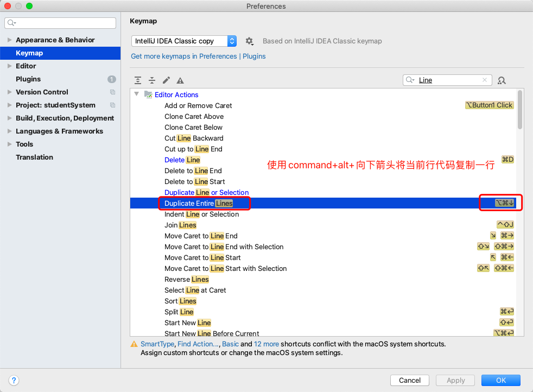This screenshot has height=392, width=533.
Task: Click the pencil Edit Shortcut icon
Action: click(x=166, y=80)
